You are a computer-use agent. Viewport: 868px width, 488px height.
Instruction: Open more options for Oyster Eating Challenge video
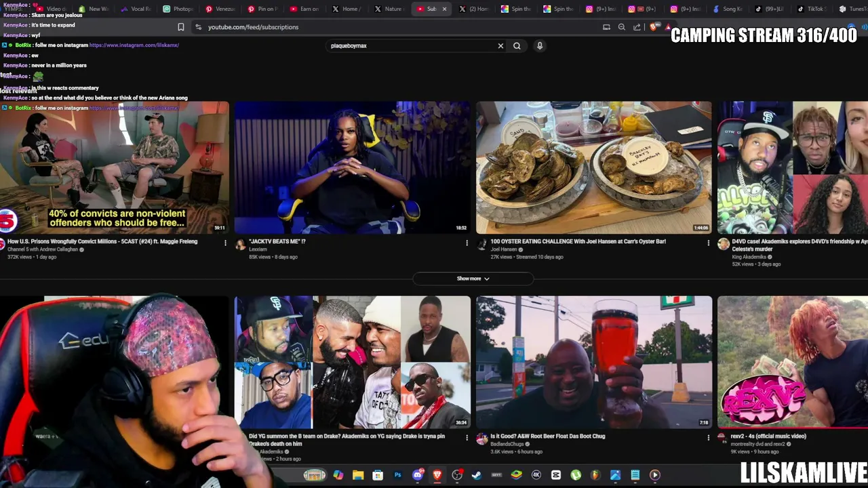click(x=708, y=243)
